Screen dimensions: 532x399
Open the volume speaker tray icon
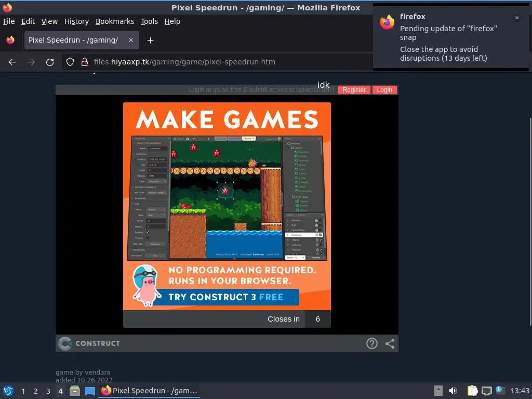pos(453,391)
